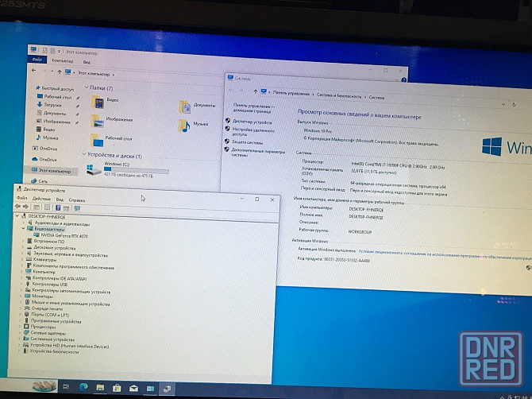Click Панель управления breadcrumb in System window

point(291,93)
